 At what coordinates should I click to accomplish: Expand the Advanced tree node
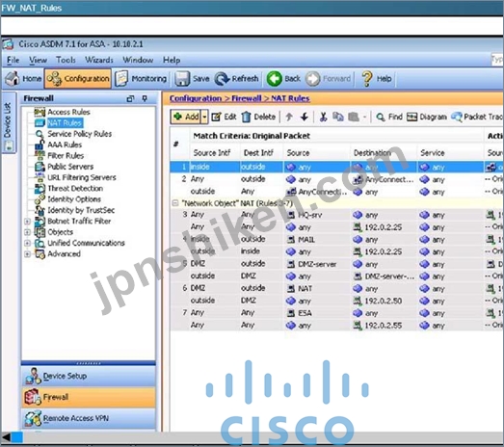pos(28,254)
